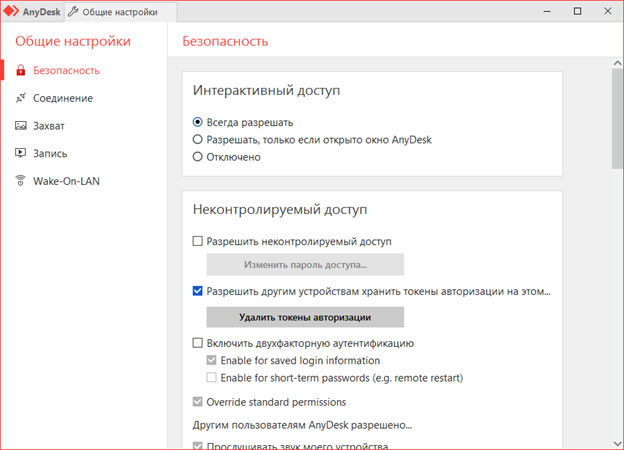Click the red lock icon beside Безопасность
The width and height of the screenshot is (624, 450).
point(21,70)
